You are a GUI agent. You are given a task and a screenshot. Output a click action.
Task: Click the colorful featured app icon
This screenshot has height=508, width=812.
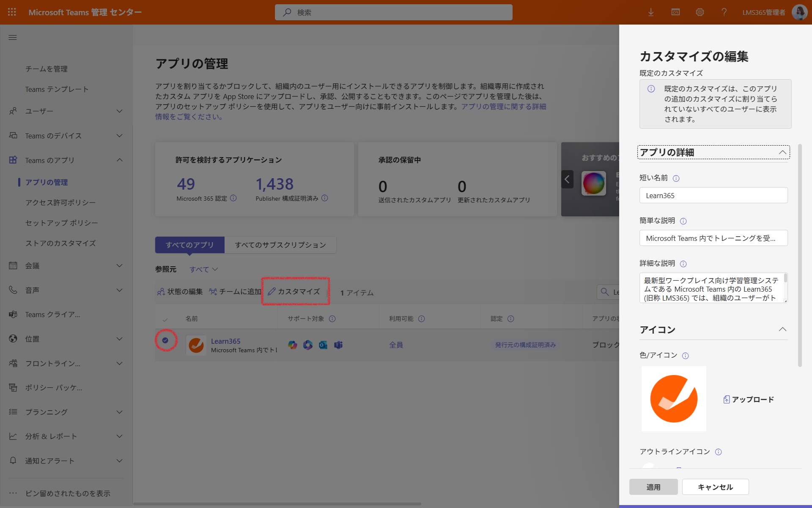tap(594, 183)
